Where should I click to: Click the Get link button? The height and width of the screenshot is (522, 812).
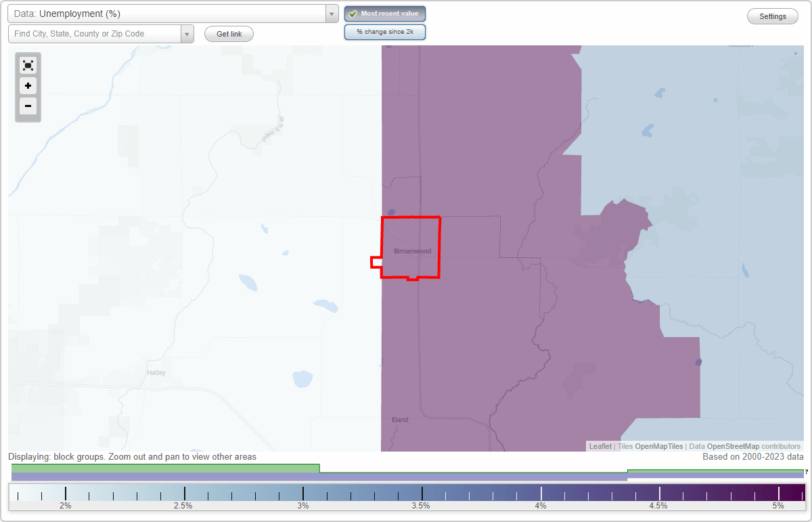[x=228, y=34]
